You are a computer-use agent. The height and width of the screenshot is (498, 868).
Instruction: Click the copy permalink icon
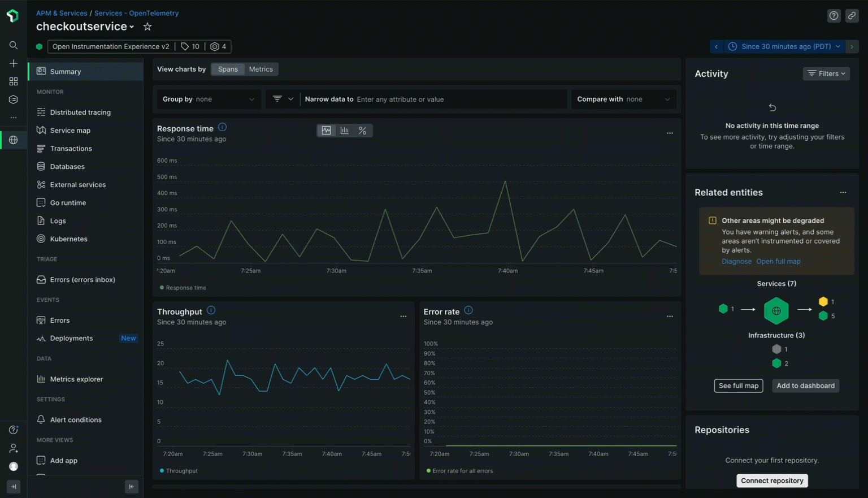pyautogui.click(x=852, y=16)
